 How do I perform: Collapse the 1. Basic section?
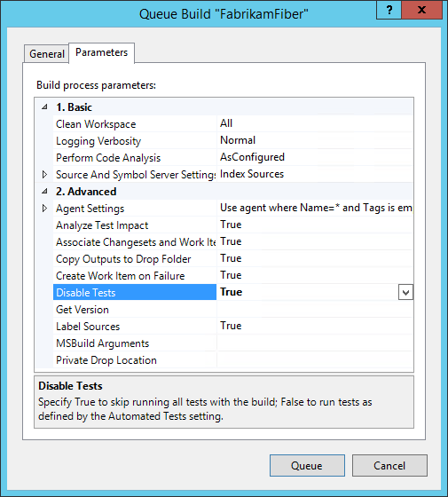coord(44,107)
